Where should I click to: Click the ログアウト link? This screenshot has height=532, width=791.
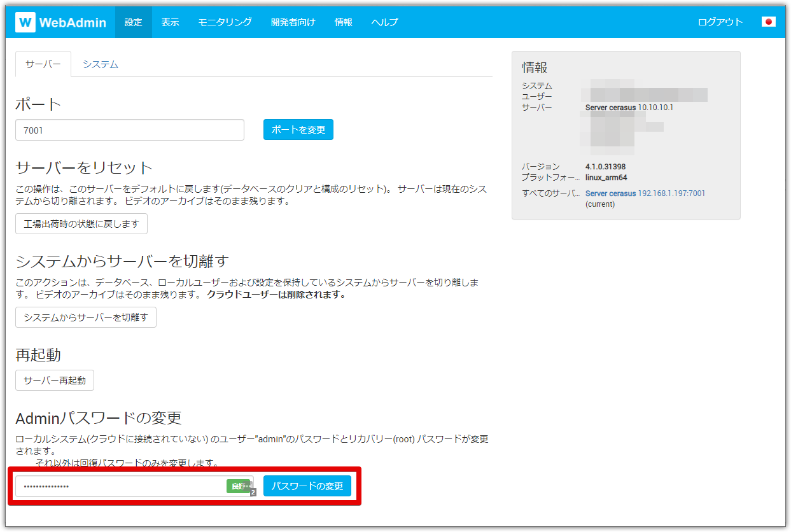coord(720,22)
